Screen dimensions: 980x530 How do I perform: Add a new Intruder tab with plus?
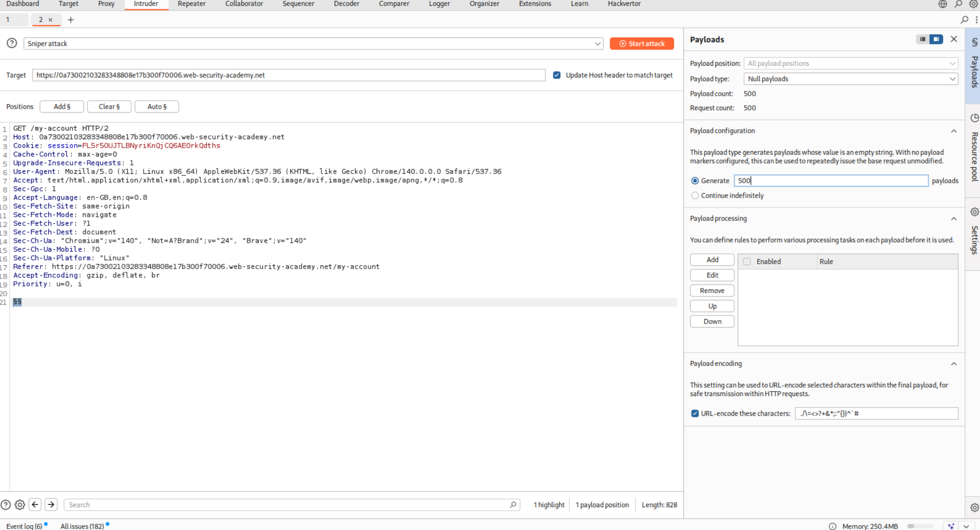[71, 20]
